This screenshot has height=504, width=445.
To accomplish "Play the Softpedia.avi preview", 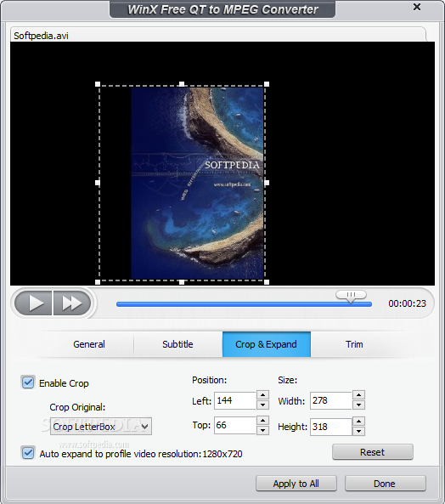I will 33,303.
